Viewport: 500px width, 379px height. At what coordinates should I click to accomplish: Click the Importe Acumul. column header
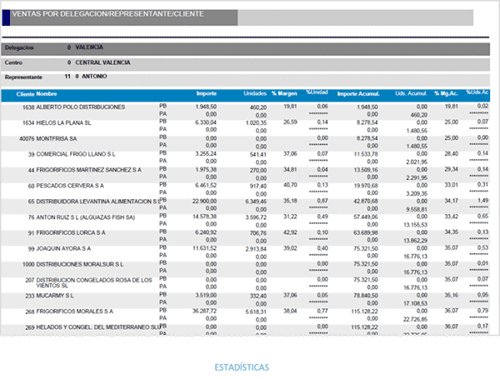tap(358, 94)
